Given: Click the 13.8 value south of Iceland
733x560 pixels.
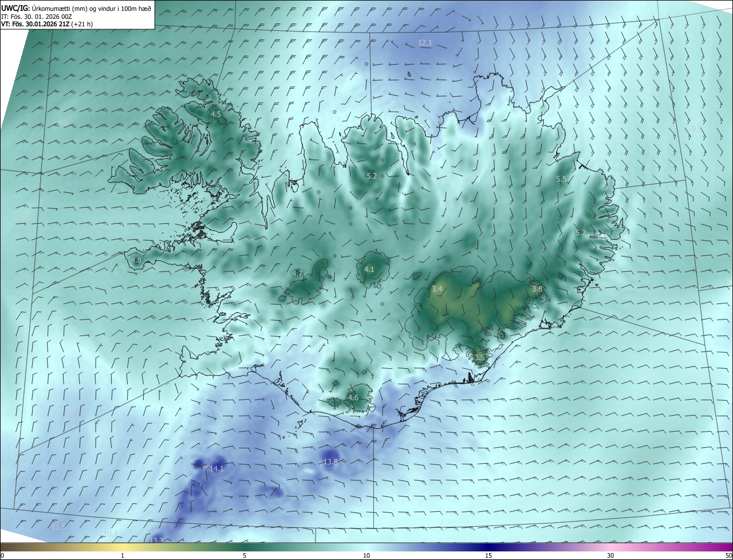Looking at the screenshot, I should pyautogui.click(x=331, y=462).
